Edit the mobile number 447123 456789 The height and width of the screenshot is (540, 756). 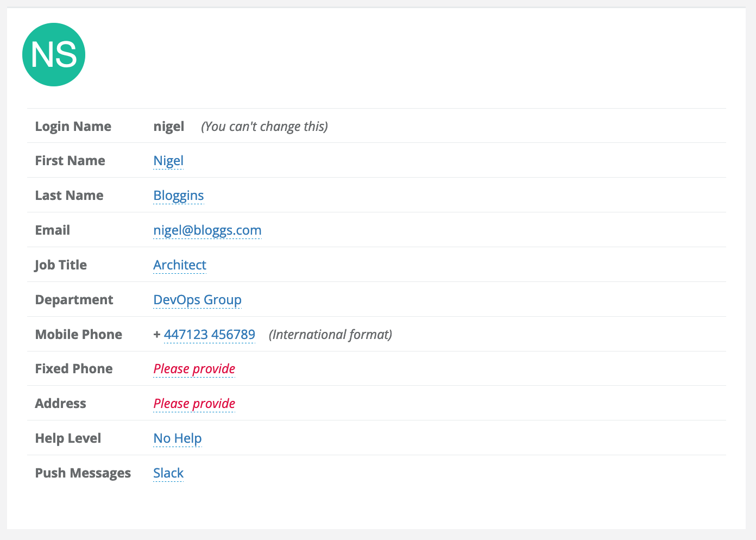pyautogui.click(x=210, y=335)
